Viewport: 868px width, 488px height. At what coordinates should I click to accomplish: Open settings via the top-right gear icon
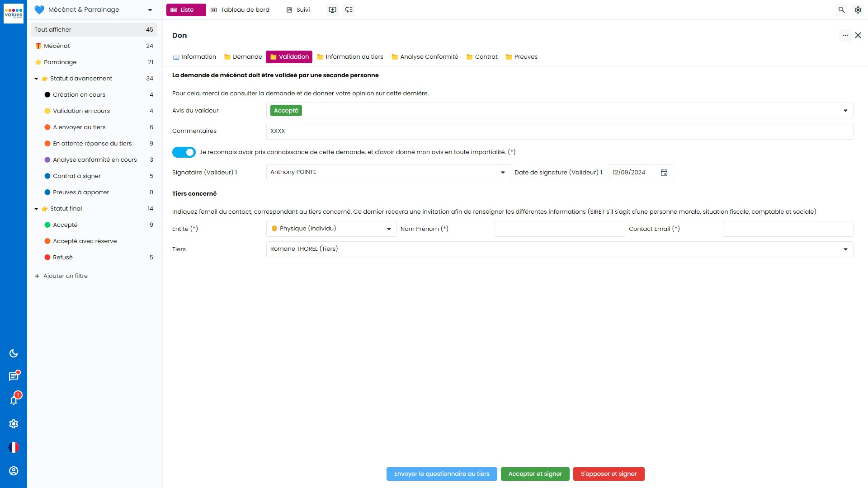[858, 9]
